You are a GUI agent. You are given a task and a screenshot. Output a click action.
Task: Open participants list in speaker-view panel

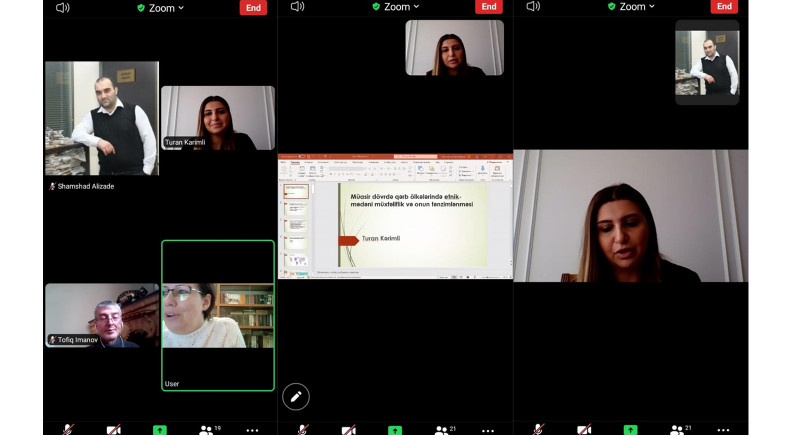[678, 430]
